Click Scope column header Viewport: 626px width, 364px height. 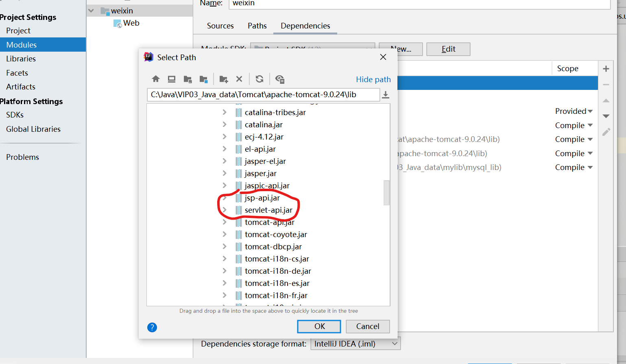pos(568,68)
